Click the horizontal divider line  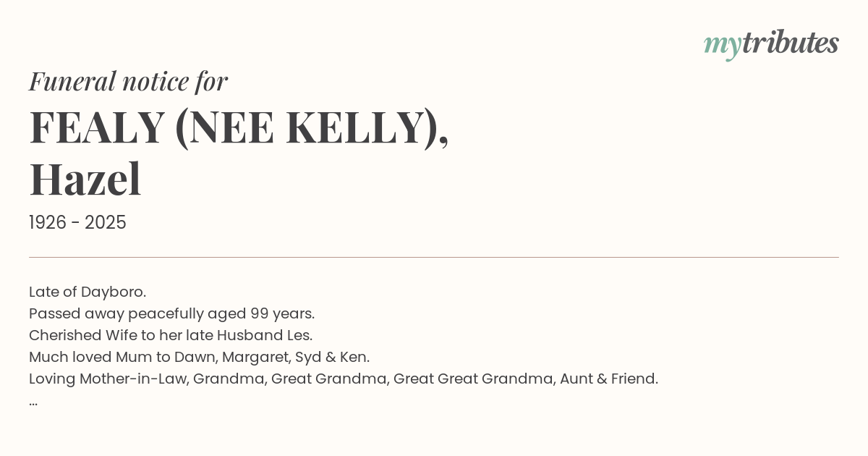tap(434, 257)
